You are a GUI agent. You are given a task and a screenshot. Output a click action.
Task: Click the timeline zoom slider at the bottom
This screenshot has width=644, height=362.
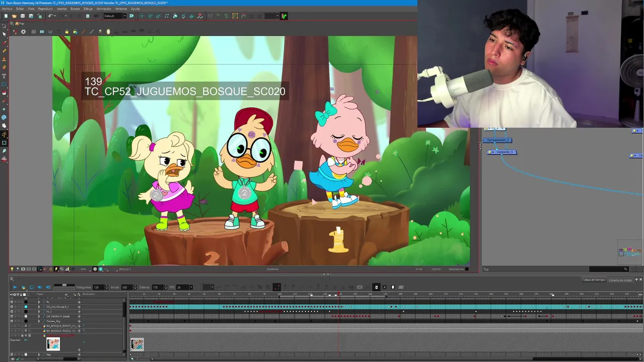142,358
